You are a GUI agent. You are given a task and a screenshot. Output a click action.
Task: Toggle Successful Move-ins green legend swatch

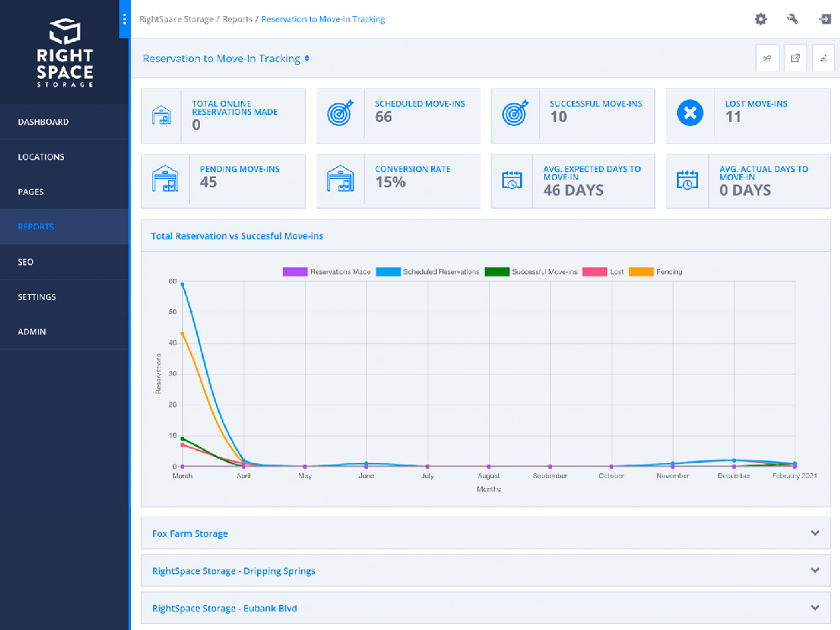click(496, 271)
